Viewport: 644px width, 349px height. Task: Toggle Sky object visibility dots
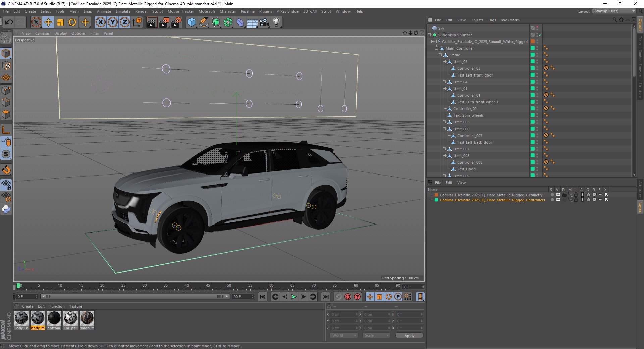click(537, 28)
